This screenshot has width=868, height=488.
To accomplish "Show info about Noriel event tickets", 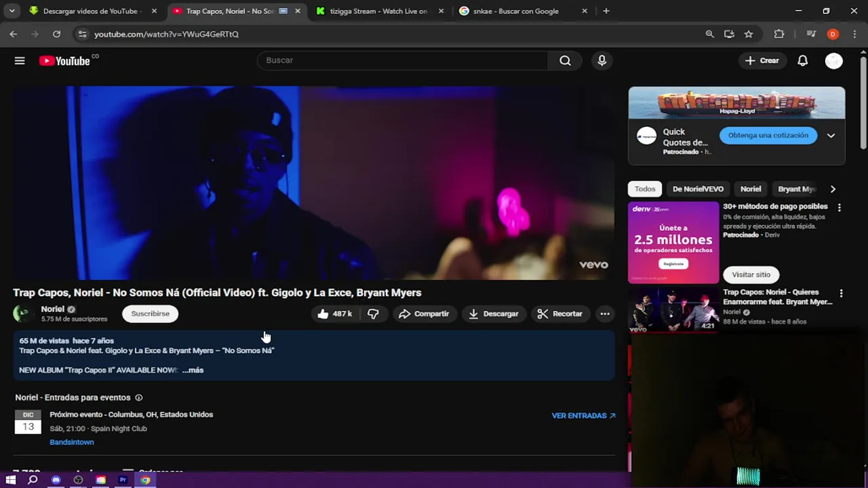I will (x=138, y=398).
